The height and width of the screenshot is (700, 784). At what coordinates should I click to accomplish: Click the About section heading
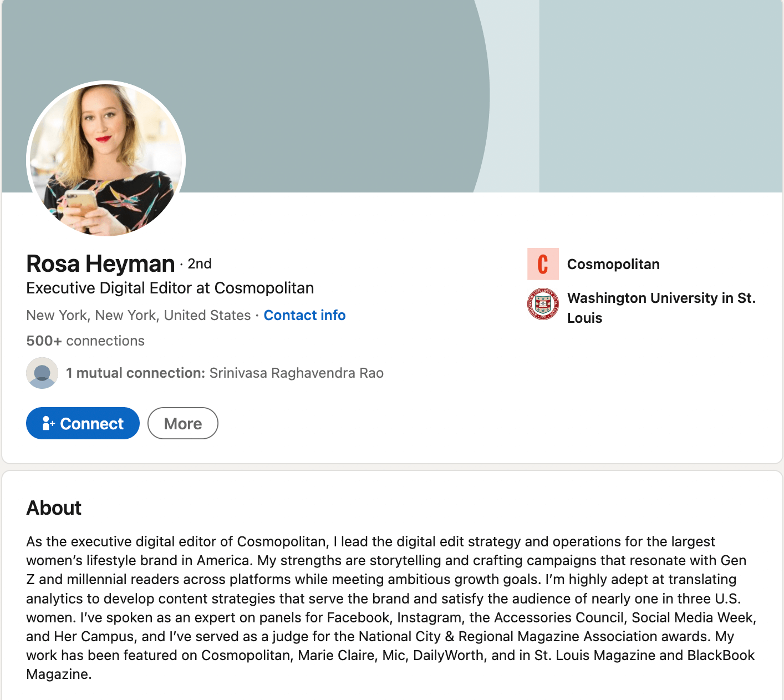[54, 508]
